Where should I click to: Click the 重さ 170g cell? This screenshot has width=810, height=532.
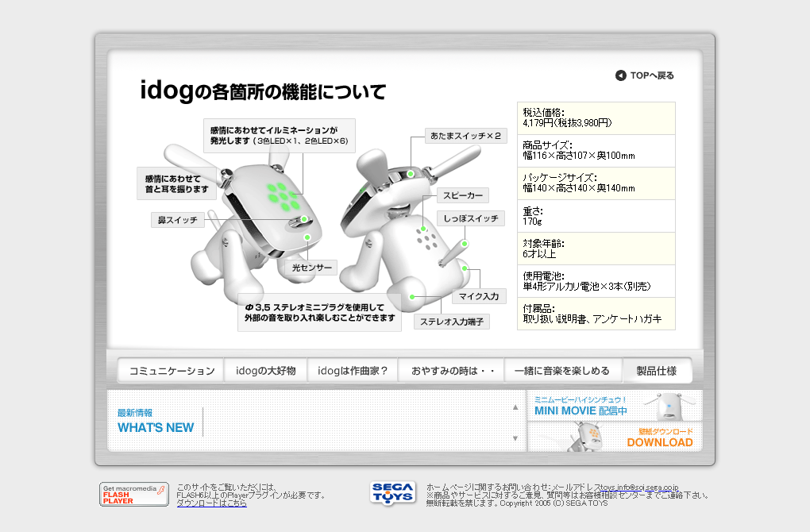[x=596, y=216]
